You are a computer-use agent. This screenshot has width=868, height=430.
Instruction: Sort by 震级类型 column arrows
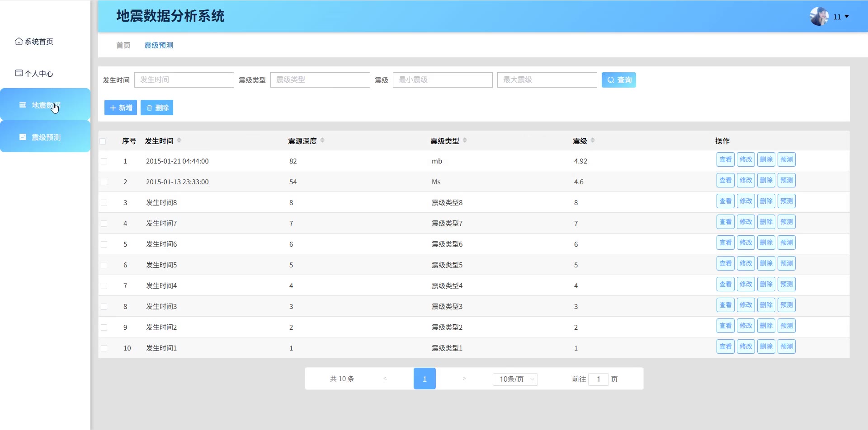click(465, 140)
